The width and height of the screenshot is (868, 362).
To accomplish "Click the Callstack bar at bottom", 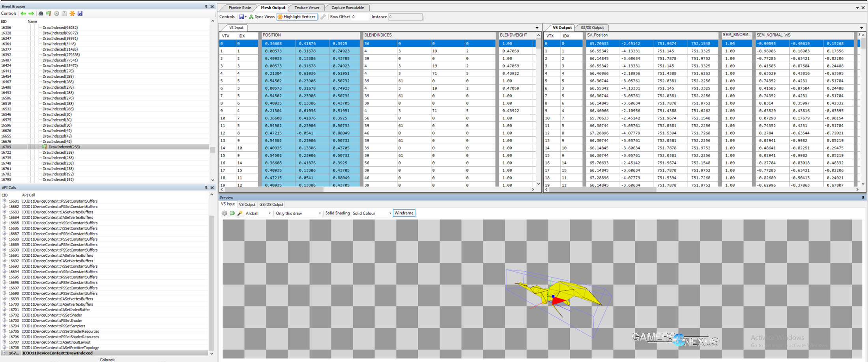I will pyautogui.click(x=107, y=360).
